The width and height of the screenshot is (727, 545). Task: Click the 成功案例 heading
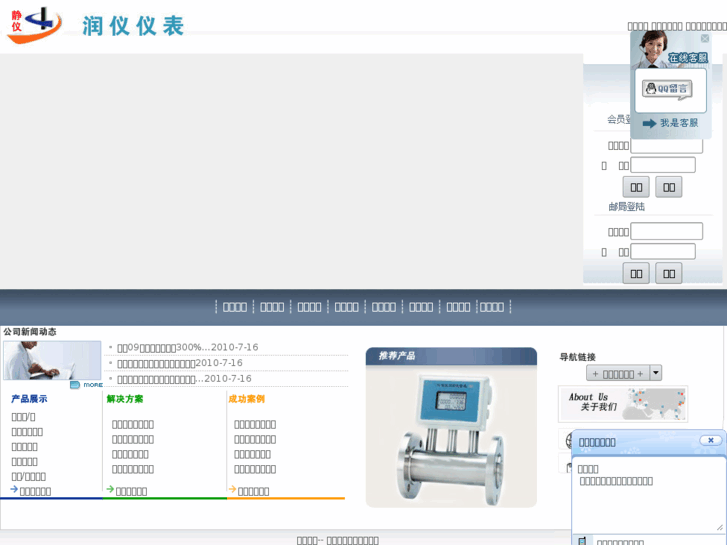pos(247,399)
